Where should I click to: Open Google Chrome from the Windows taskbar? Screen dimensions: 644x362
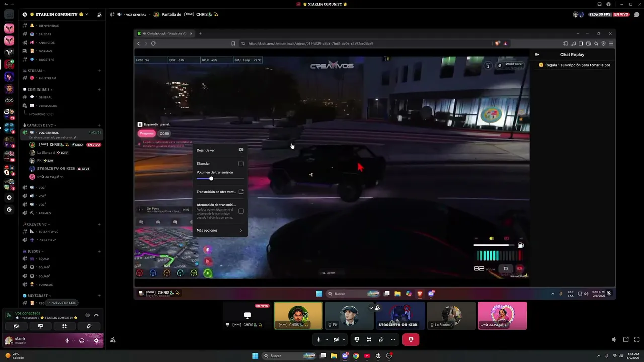pos(356,356)
